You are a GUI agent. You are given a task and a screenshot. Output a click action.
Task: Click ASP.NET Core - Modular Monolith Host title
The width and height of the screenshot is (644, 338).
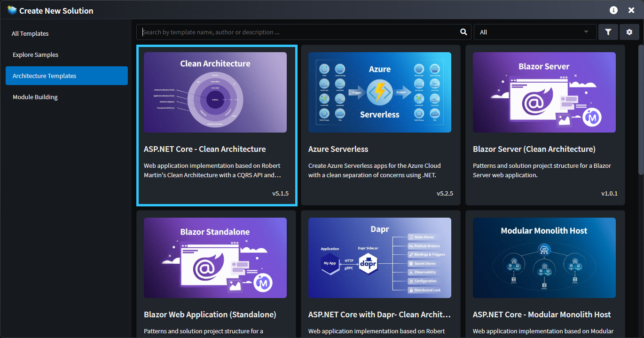coord(542,314)
